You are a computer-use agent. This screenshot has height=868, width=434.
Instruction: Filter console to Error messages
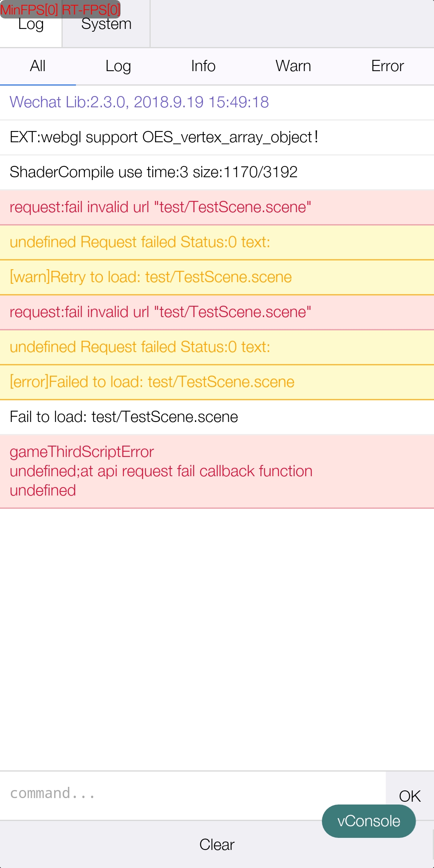(x=387, y=66)
